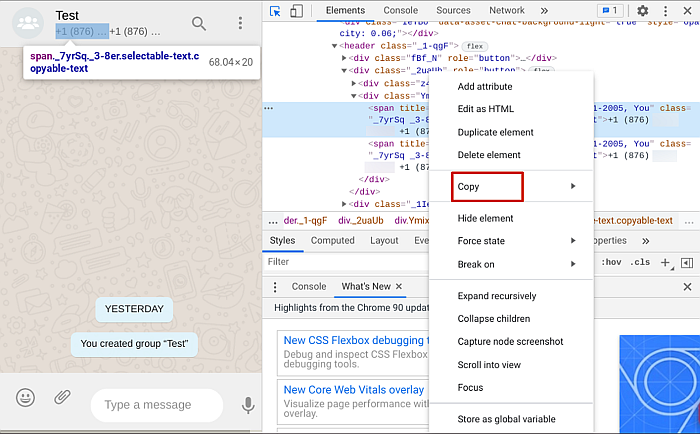Open DevTools customize three-dot menu
700x434 pixels.
pyautogui.click(x=665, y=11)
